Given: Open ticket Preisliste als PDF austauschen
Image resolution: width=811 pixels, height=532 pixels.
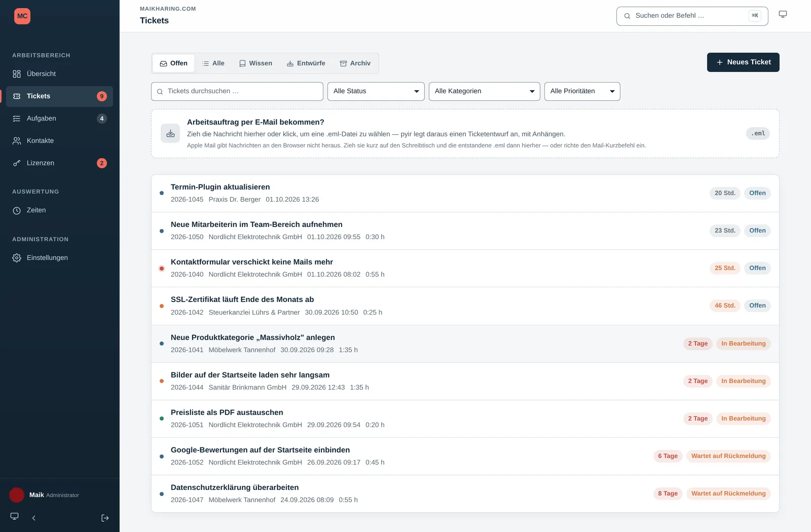Looking at the screenshot, I should click(465, 419).
